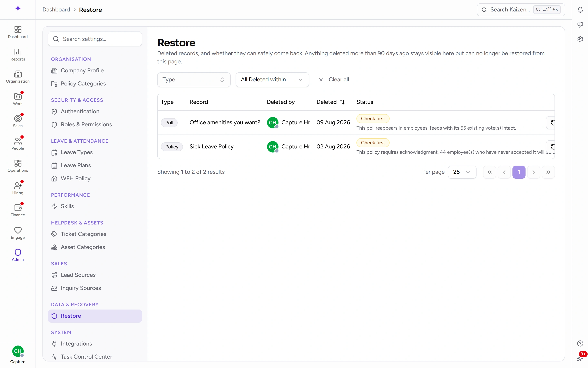This screenshot has width=588, height=368.
Task: Open Asset Categories settings
Action: point(95,247)
